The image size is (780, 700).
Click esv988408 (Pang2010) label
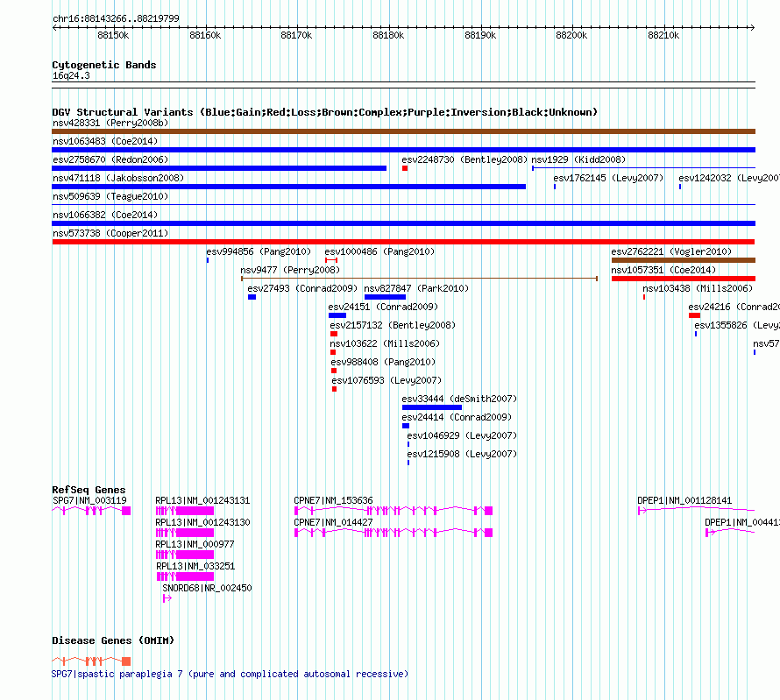(383, 362)
